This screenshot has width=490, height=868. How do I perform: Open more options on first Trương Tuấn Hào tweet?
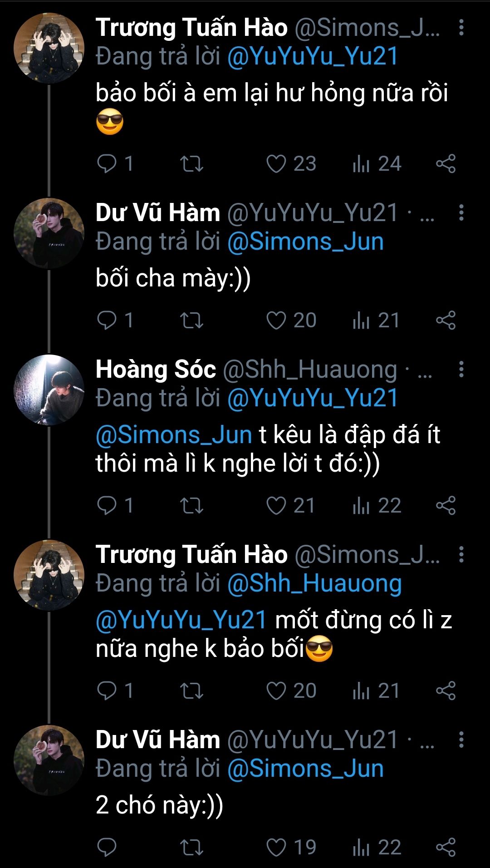(461, 28)
